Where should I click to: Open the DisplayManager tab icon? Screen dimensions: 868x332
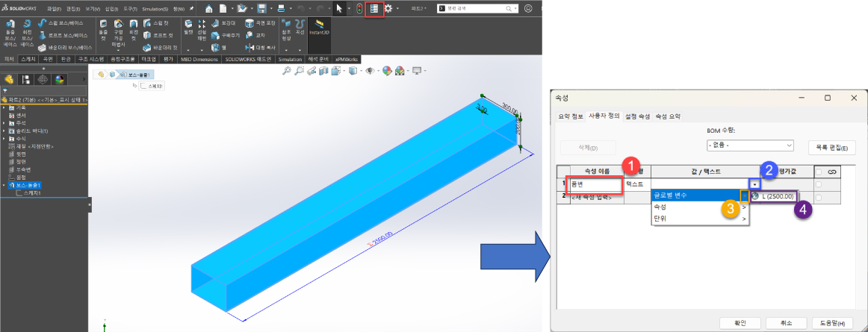click(60, 79)
